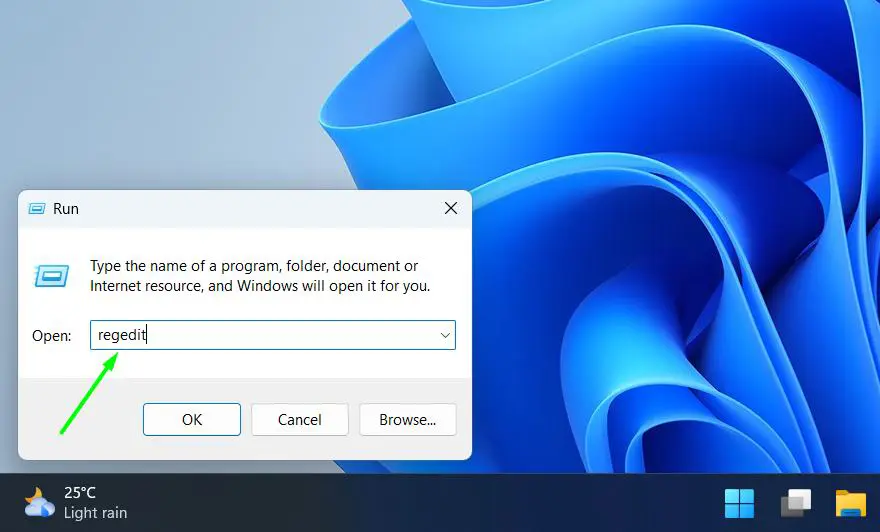This screenshot has width=880, height=532.
Task: Click the Light rain weather text
Action: [95, 512]
